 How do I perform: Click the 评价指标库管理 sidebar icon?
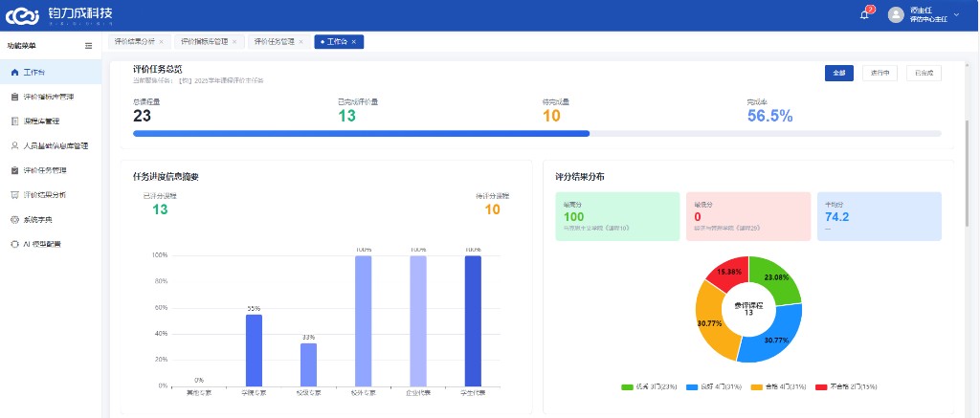click(15, 97)
